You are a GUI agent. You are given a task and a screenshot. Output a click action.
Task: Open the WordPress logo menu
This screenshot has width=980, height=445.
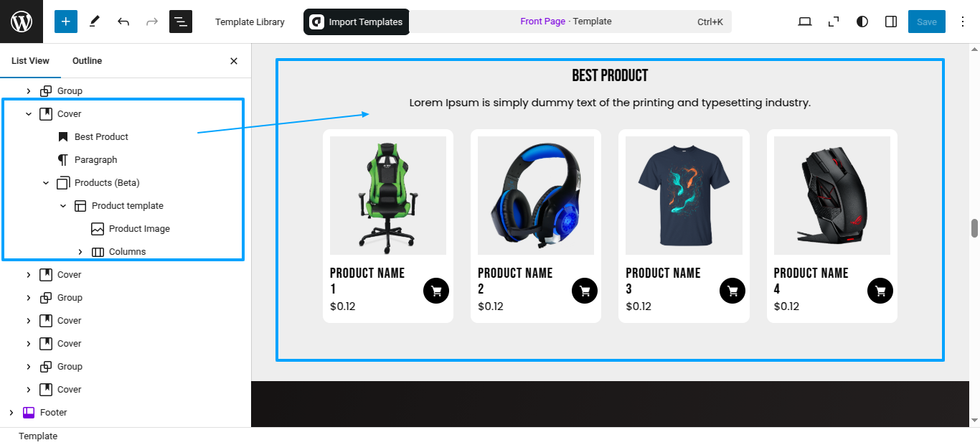22,22
